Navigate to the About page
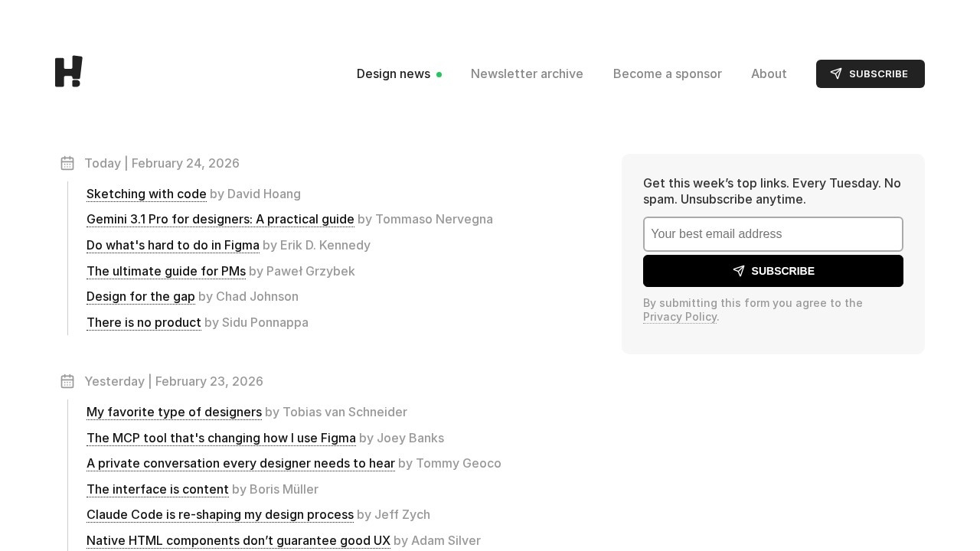 (769, 73)
